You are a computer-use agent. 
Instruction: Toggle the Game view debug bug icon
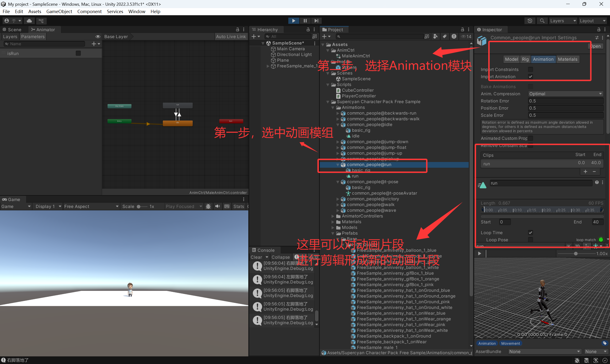coord(208,206)
